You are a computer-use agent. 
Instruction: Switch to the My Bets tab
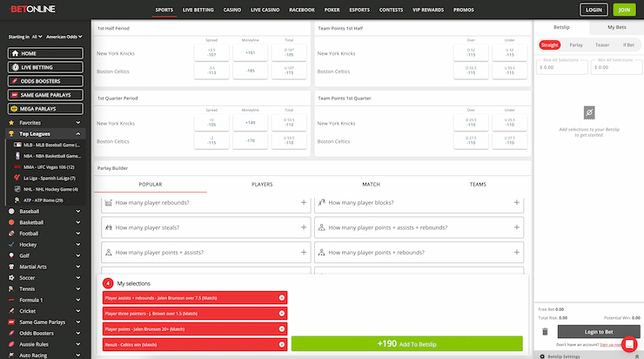[x=616, y=27]
